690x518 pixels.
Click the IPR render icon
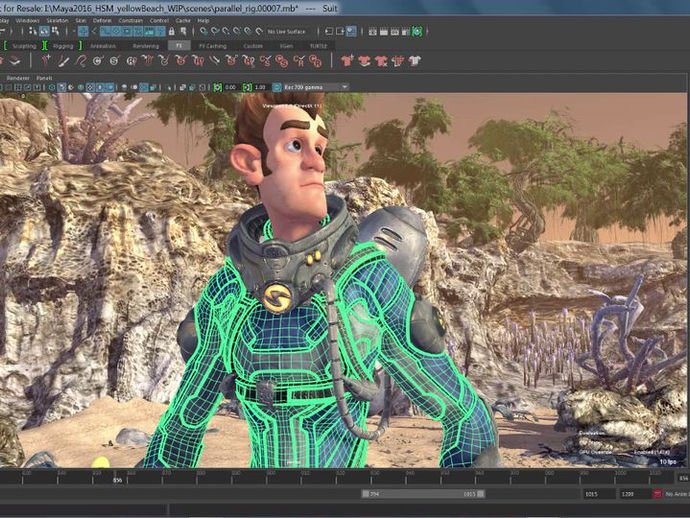tap(394, 31)
